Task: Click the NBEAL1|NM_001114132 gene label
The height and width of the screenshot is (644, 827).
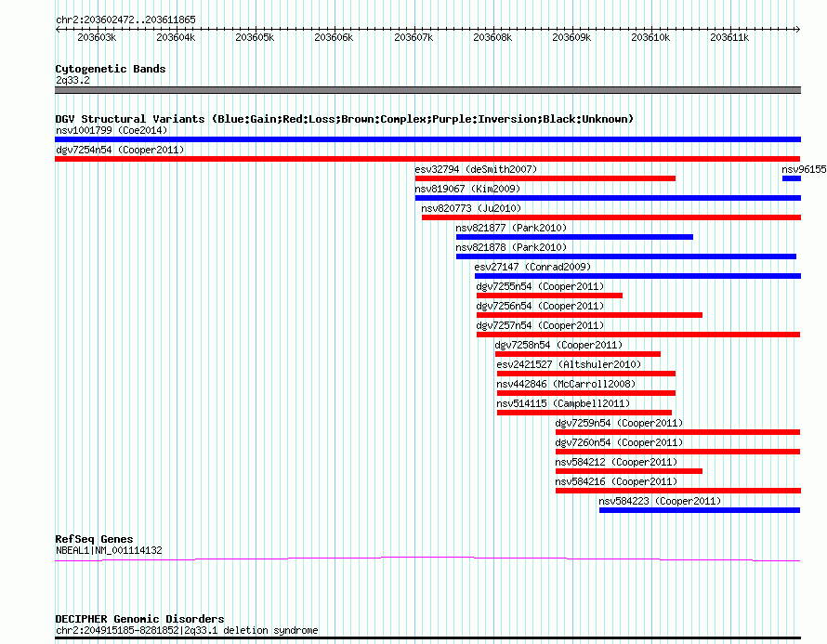Action: pyautogui.click(x=109, y=551)
